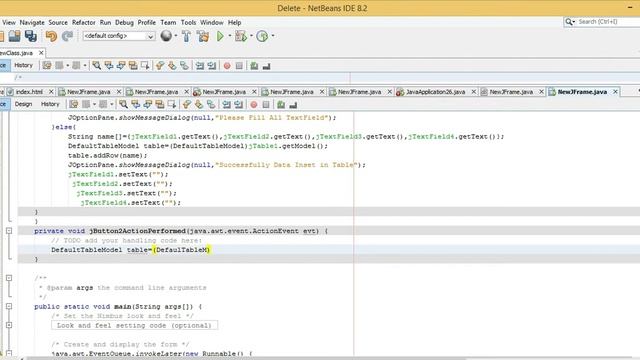Image resolution: width=640 pixels, height=360 pixels.
Task: Open dropdown arrow next to Run Project
Action: click(230, 36)
